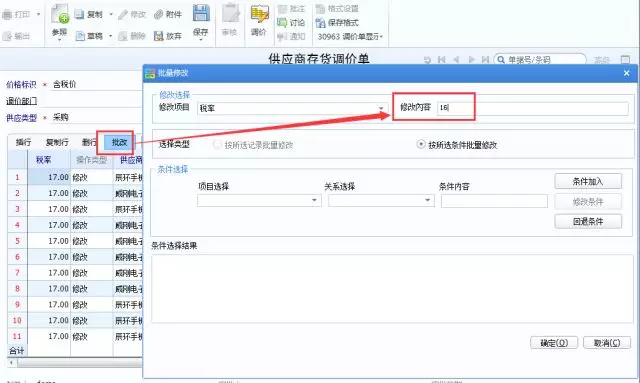Click the 保存 floppy disk icon
The image size is (640, 383).
201,13
